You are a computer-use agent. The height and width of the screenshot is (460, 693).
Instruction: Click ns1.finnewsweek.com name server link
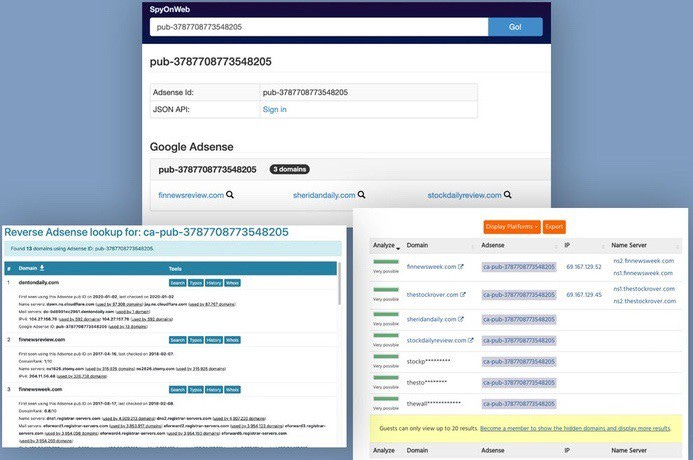[643, 273]
